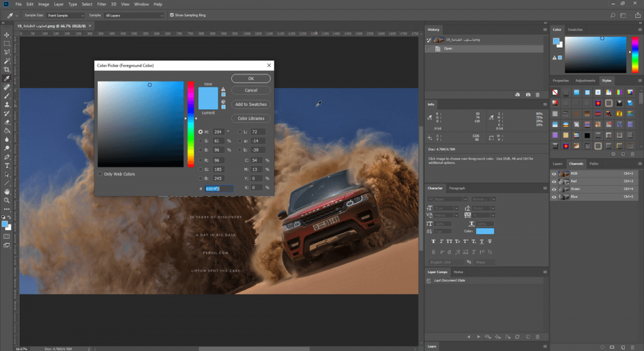Select the Crop tool
The height and width of the screenshot is (351, 644).
tap(7, 69)
